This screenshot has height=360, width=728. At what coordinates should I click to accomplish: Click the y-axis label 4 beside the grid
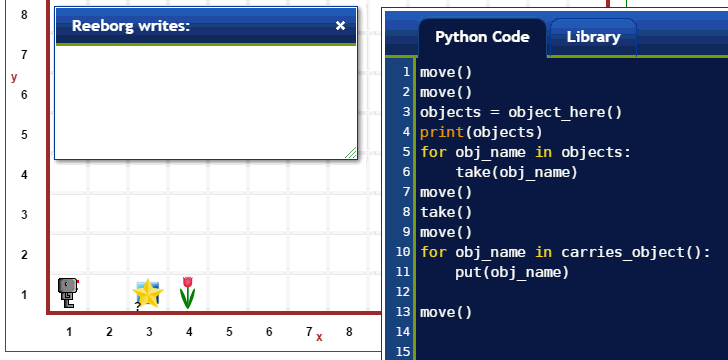(x=24, y=175)
